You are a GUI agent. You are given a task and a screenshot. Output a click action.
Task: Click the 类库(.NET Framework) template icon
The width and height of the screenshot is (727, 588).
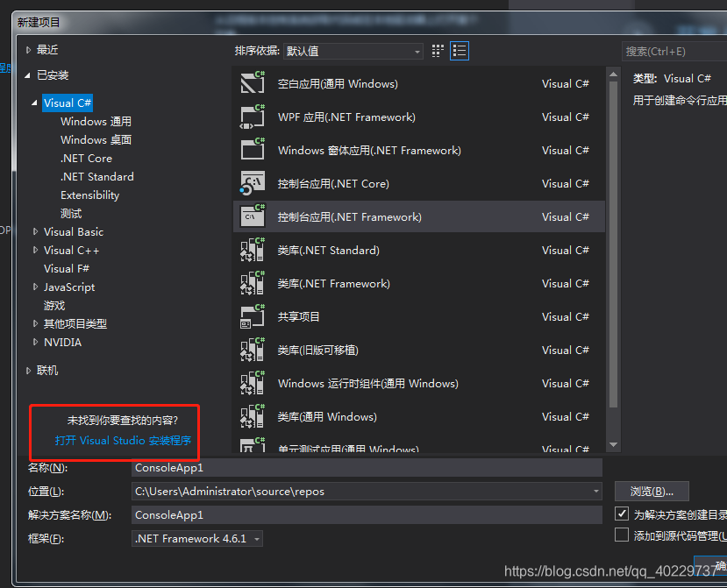(253, 284)
